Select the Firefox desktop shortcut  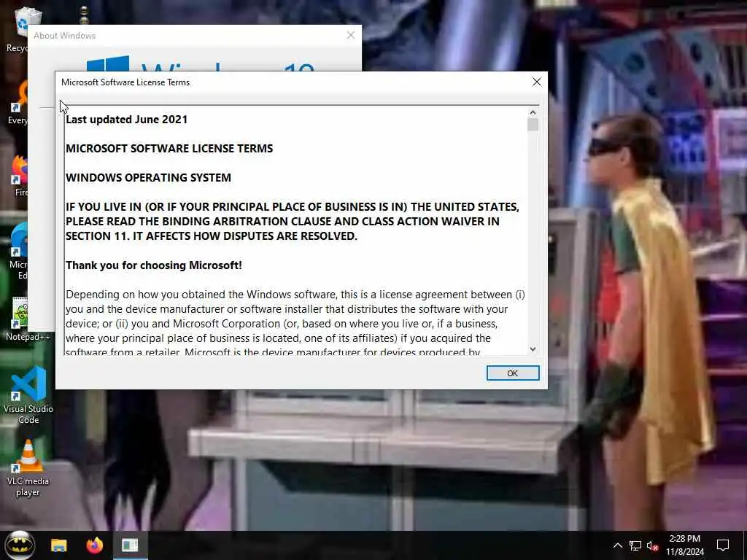click(20, 176)
